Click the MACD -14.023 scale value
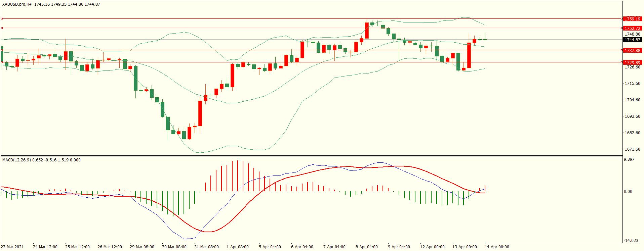 (x=631, y=241)
